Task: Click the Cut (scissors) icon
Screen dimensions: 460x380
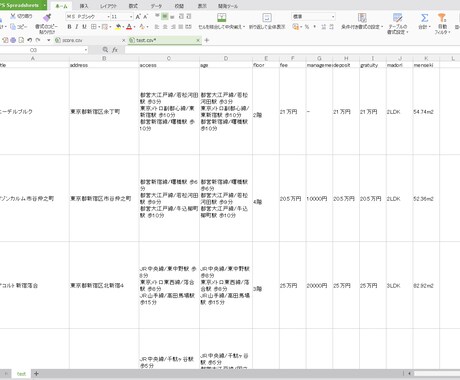Action: click(13, 16)
